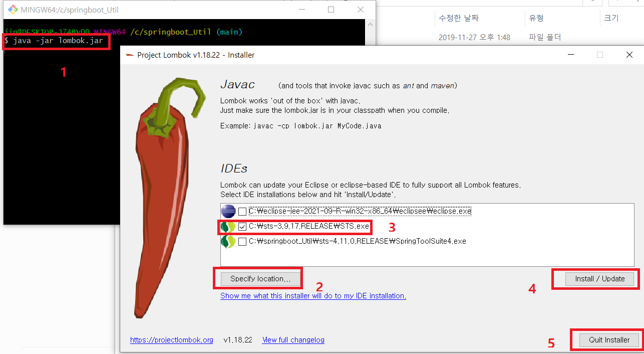Click the Eclipse icon in IDE list
The width and height of the screenshot is (644, 354).
click(x=228, y=212)
